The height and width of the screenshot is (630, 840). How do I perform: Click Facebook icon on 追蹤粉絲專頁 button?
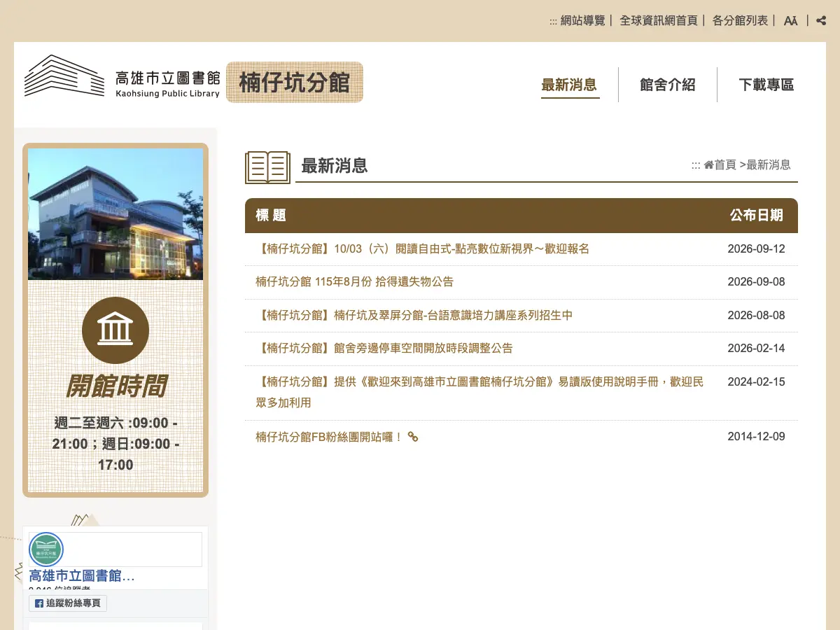coord(39,603)
